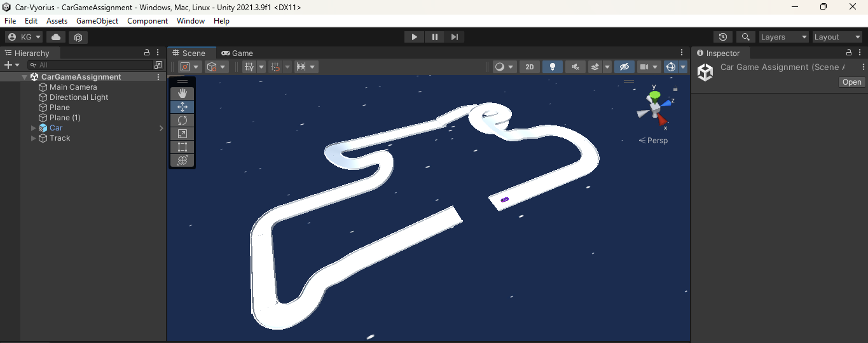Image resolution: width=868 pixels, height=343 pixels.
Task: Open the Assets menu
Action: click(57, 21)
